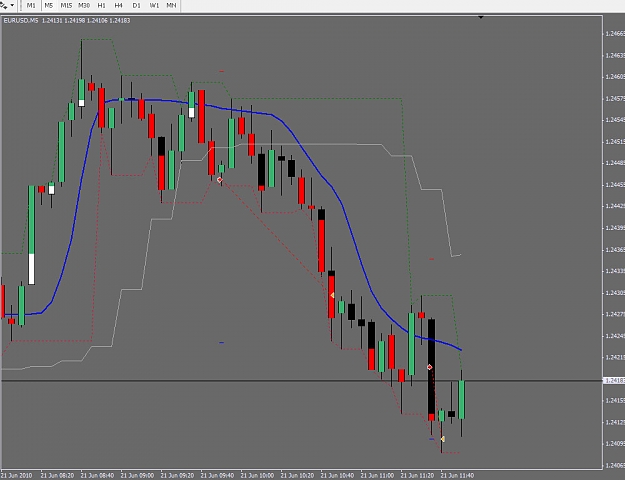Click the chart shift triangle marker at top

tap(481, 17)
